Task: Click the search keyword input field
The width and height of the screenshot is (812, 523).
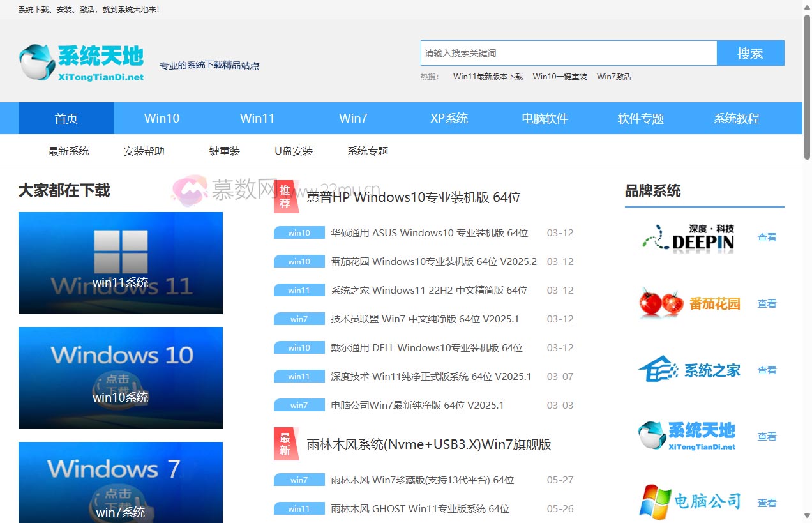Action: tap(568, 53)
